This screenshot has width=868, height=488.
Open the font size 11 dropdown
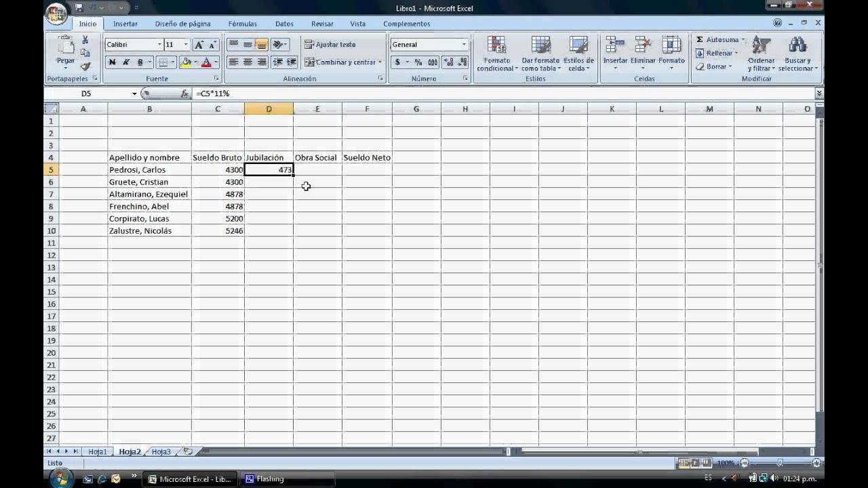(x=186, y=45)
